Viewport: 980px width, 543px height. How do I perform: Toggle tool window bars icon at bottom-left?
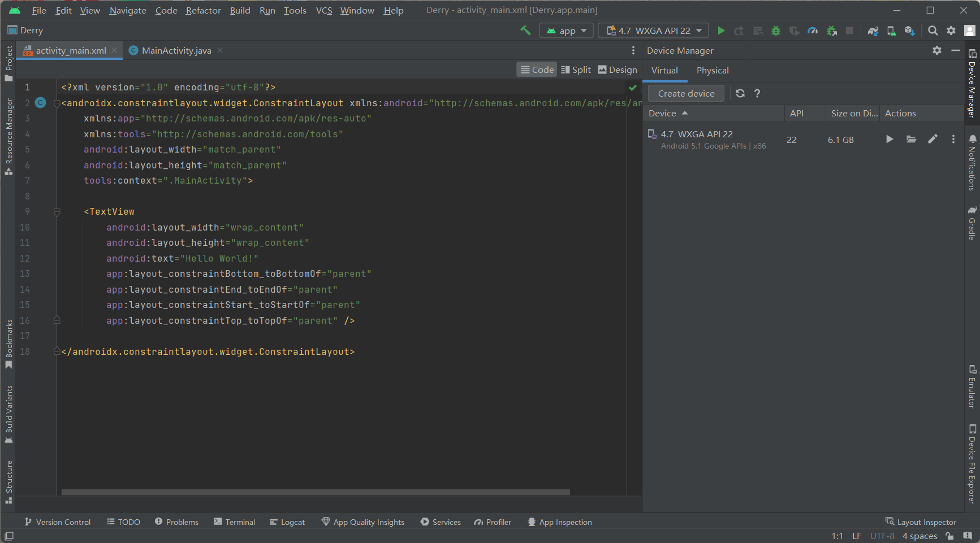[x=8, y=536]
